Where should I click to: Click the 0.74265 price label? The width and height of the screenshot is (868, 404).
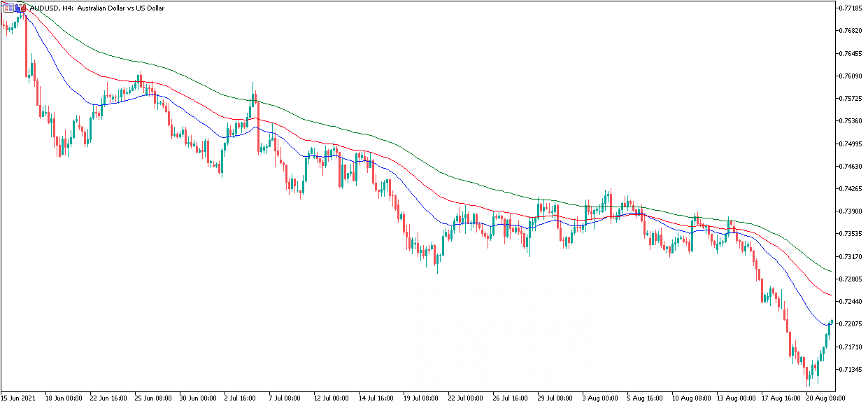pyautogui.click(x=851, y=188)
